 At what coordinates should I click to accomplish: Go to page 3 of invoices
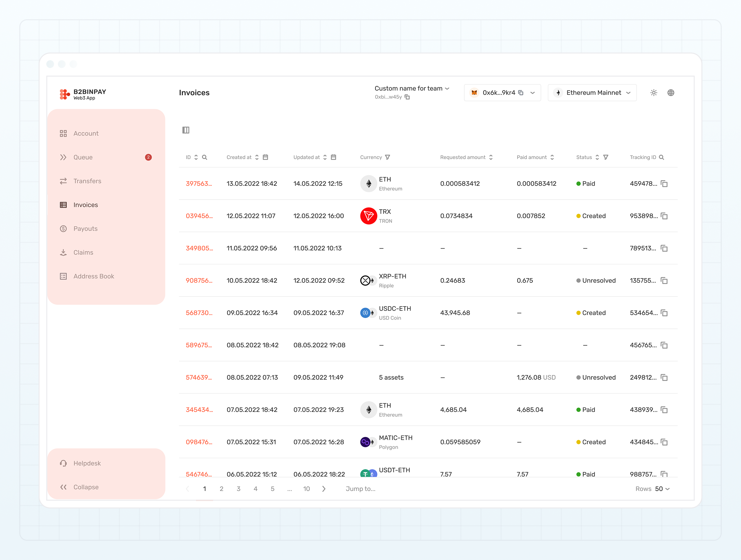239,489
